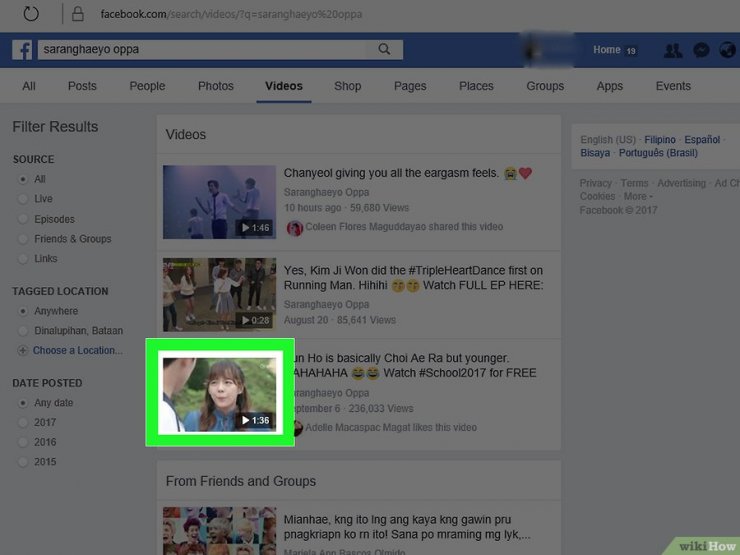Select the Friends & Groups source filter
Image resolution: width=740 pixels, height=555 pixels.
tap(23, 239)
